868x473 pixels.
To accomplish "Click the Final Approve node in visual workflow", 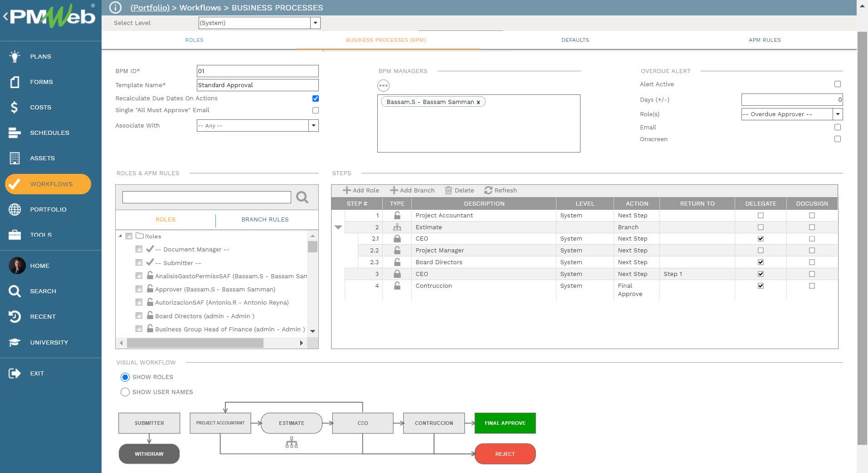I will coord(505,423).
